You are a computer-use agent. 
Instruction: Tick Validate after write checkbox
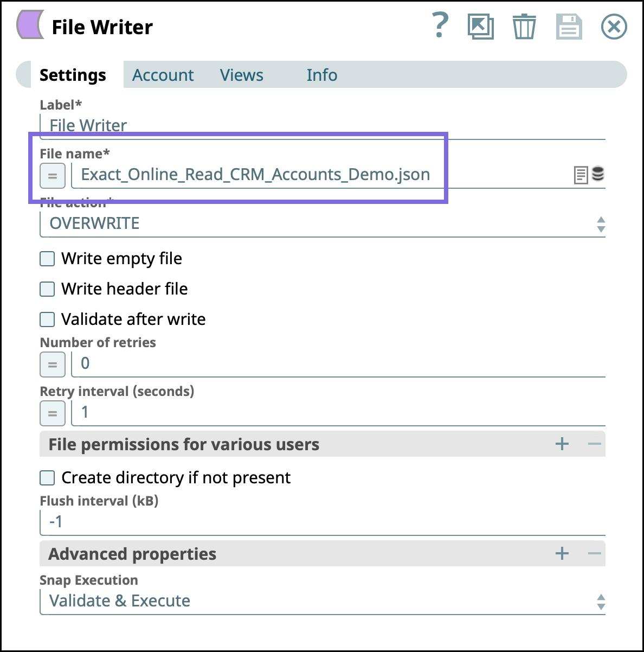click(x=48, y=319)
